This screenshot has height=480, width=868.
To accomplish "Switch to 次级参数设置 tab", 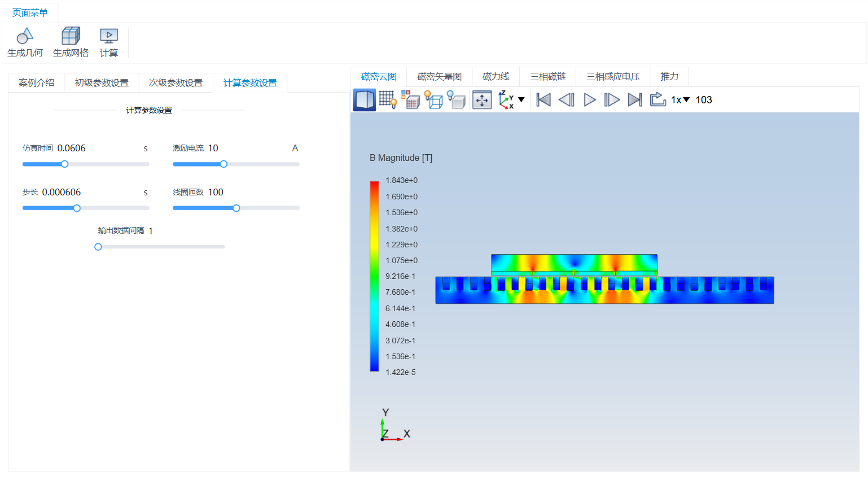I will click(x=176, y=82).
